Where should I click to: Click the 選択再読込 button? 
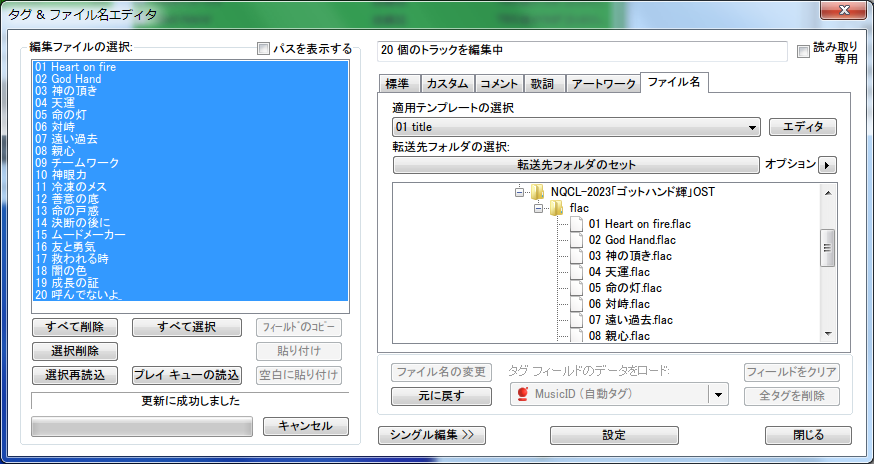point(75,375)
